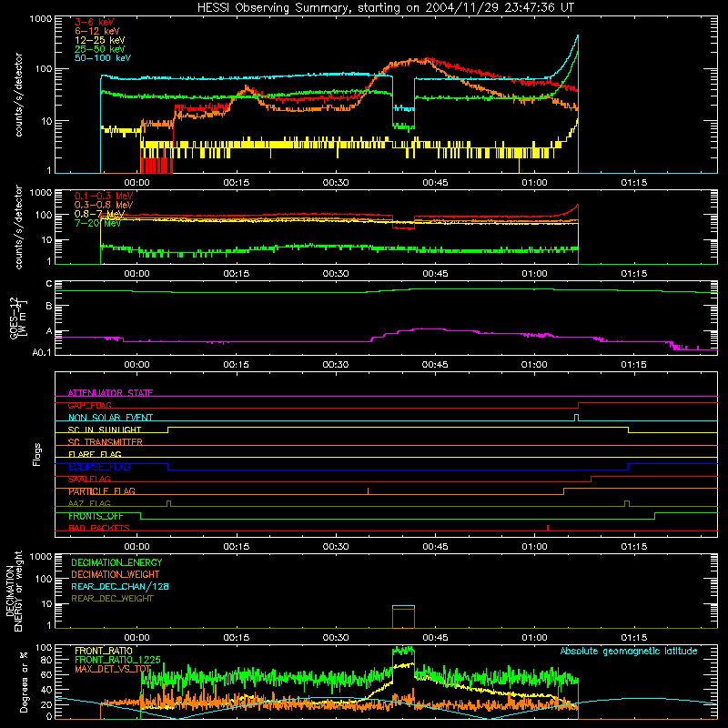
Task: Select the ECLIPSE_FLAG label
Action: [99, 467]
